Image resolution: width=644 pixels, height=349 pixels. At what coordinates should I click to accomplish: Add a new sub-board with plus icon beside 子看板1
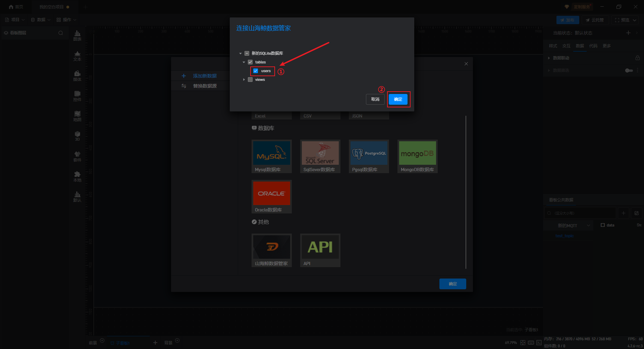point(155,343)
